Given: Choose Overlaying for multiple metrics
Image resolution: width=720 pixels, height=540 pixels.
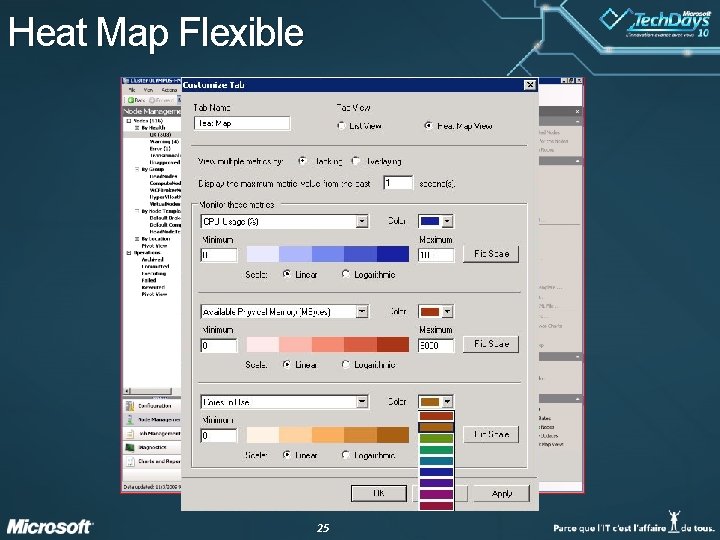Looking at the screenshot, I should (x=355, y=161).
